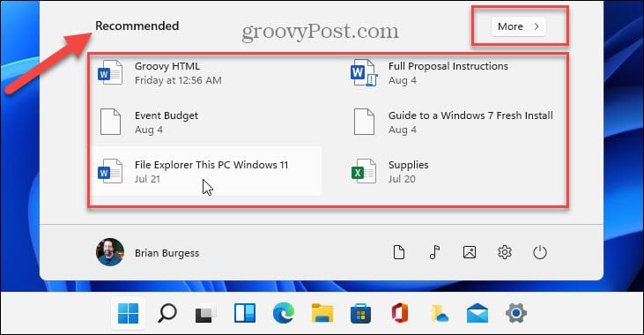Launch the Office app from the taskbar
This screenshot has width=644, height=335.
tap(400, 313)
